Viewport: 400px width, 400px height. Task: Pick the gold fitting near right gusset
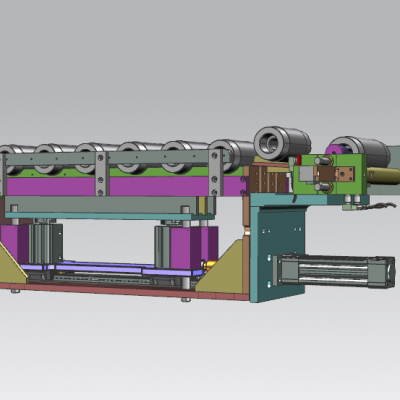[x=210, y=265]
